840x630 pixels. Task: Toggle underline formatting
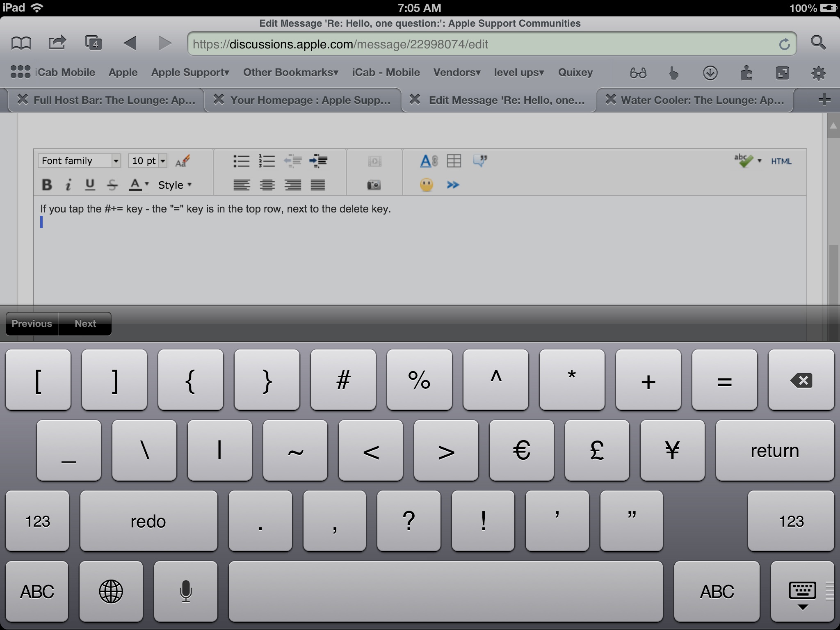(x=90, y=185)
